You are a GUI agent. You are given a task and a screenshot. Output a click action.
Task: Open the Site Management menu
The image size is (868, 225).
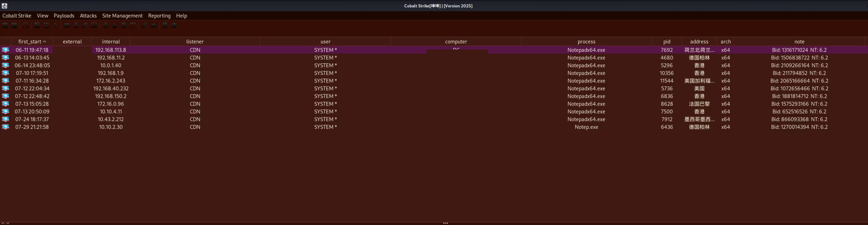pyautogui.click(x=122, y=16)
